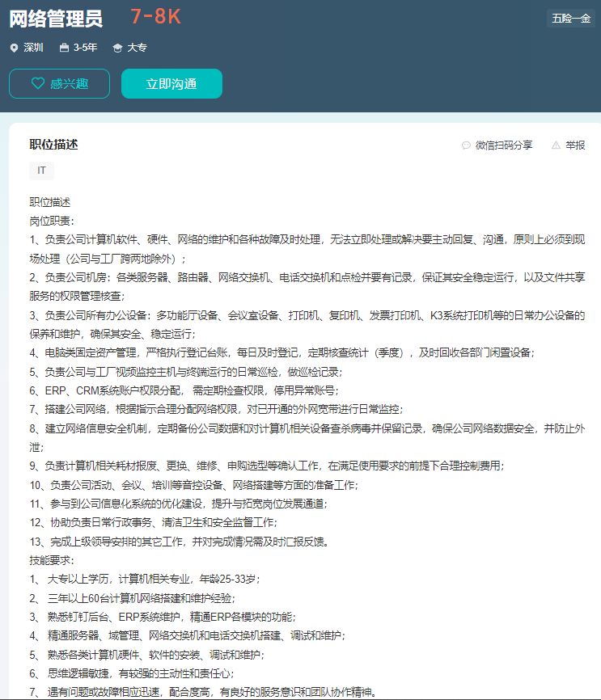Click the briefcase icon beside 3-5年
Viewport: 601px width, 700px height.
(x=65, y=48)
